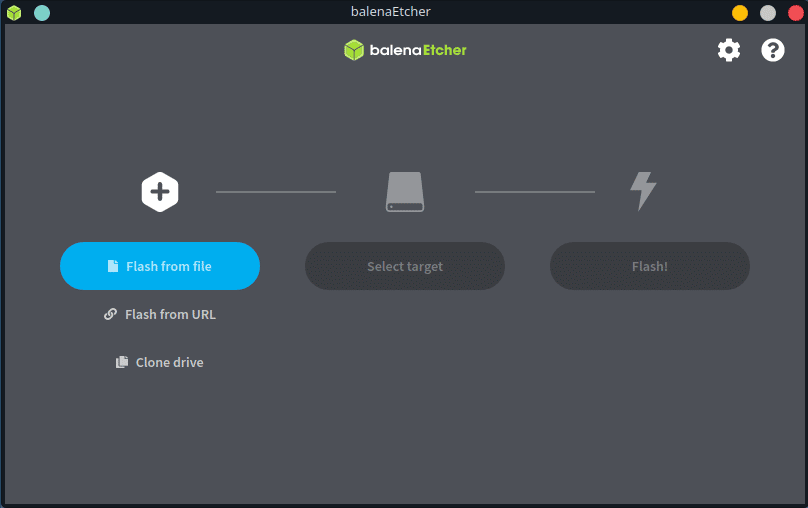Open window menu via title bar cube icon

click(14, 13)
